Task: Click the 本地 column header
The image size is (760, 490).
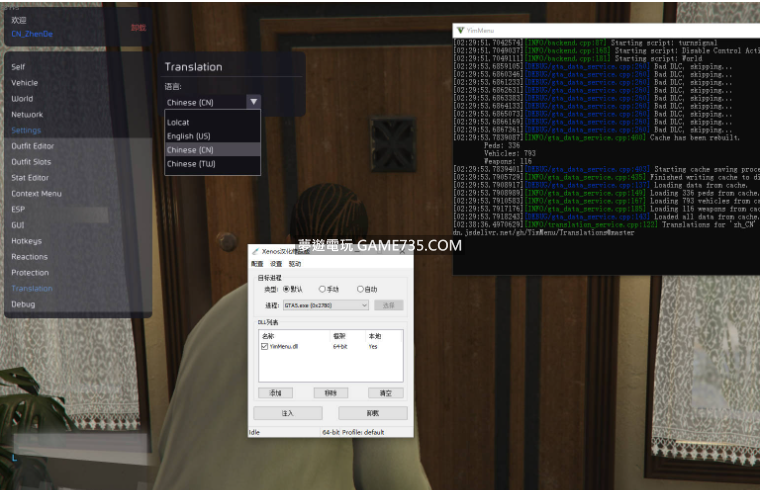Action: pos(375,336)
